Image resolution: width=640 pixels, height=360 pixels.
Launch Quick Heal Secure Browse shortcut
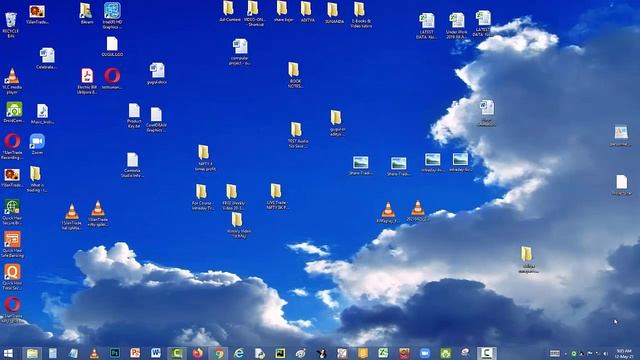(12, 212)
